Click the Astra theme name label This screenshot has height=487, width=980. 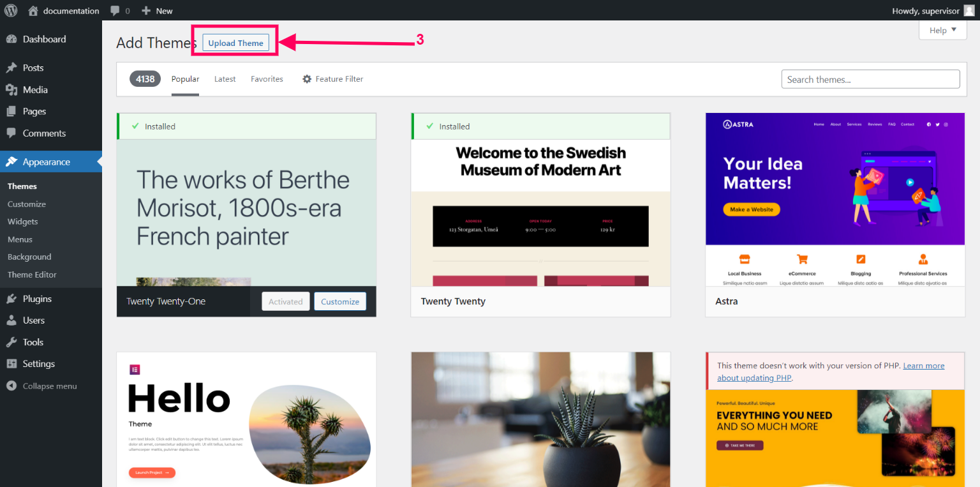pos(726,301)
